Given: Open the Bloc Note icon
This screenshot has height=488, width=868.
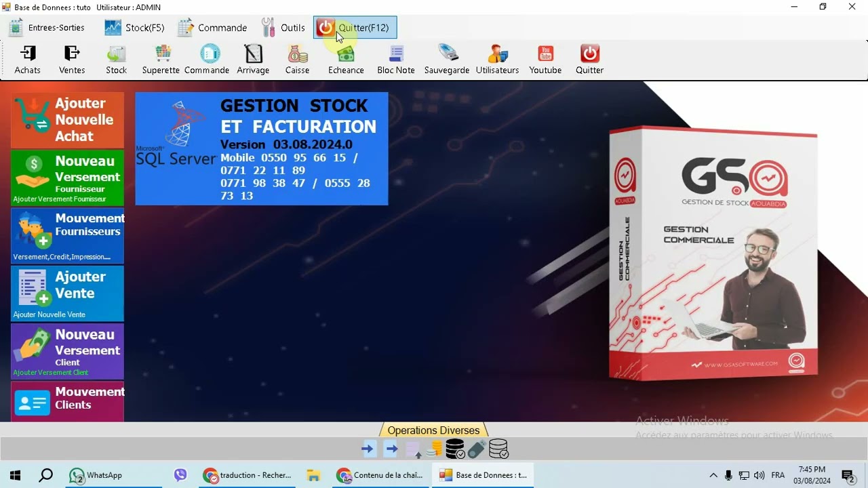Looking at the screenshot, I should (396, 60).
